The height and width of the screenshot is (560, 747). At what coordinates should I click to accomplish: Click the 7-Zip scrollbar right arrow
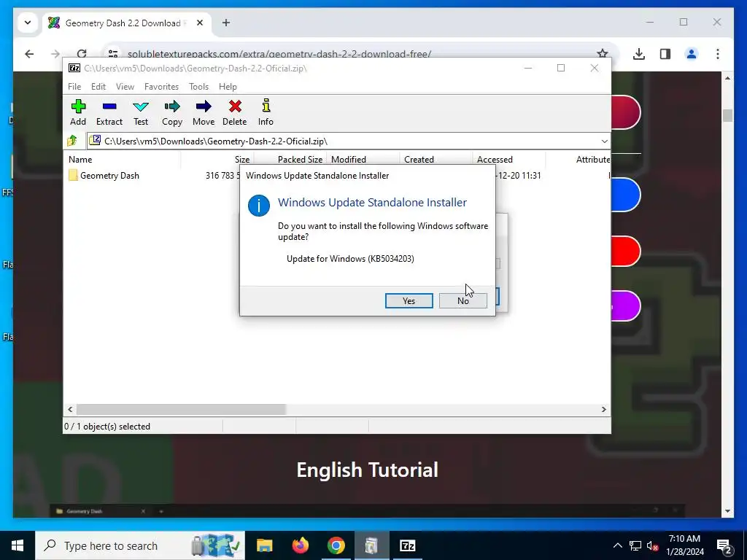[603, 410]
